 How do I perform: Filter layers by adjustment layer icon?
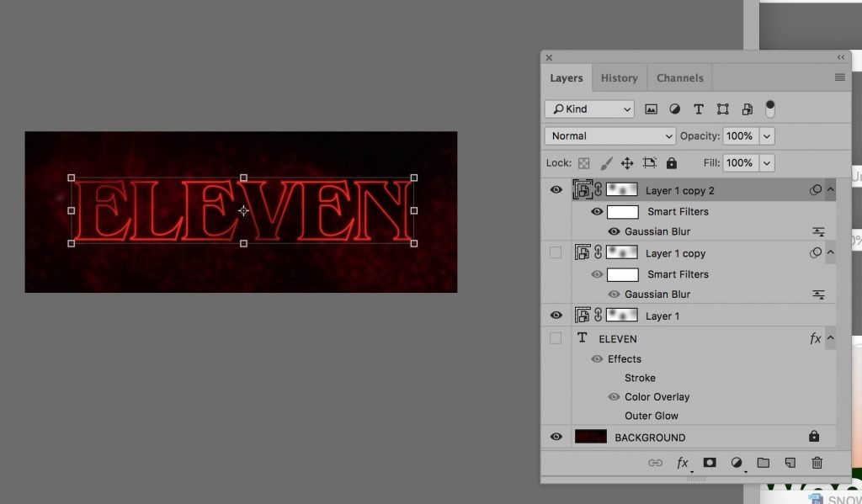coord(674,109)
